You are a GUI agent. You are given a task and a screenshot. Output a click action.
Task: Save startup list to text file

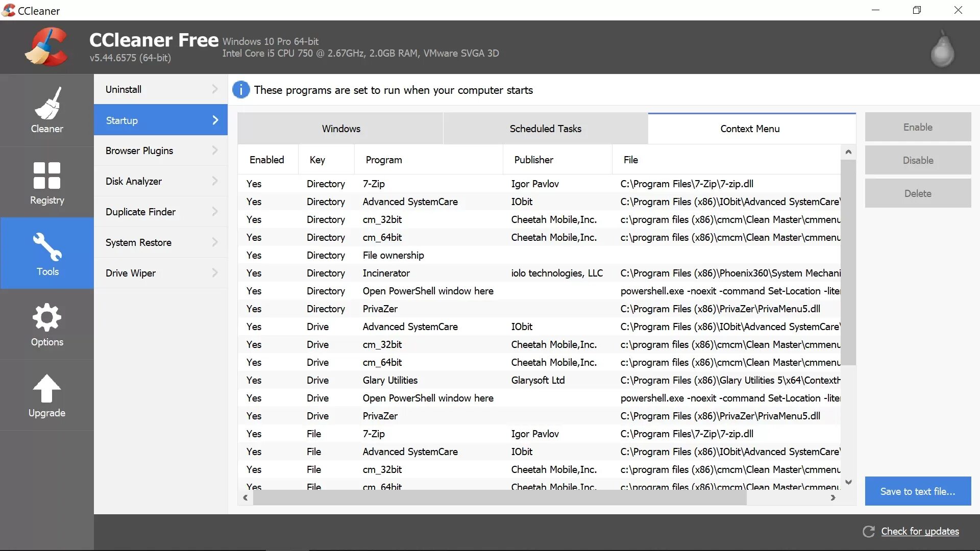[x=917, y=491]
